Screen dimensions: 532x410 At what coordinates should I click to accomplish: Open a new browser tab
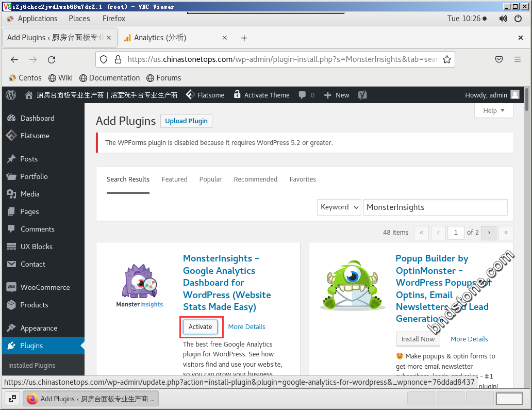244,38
